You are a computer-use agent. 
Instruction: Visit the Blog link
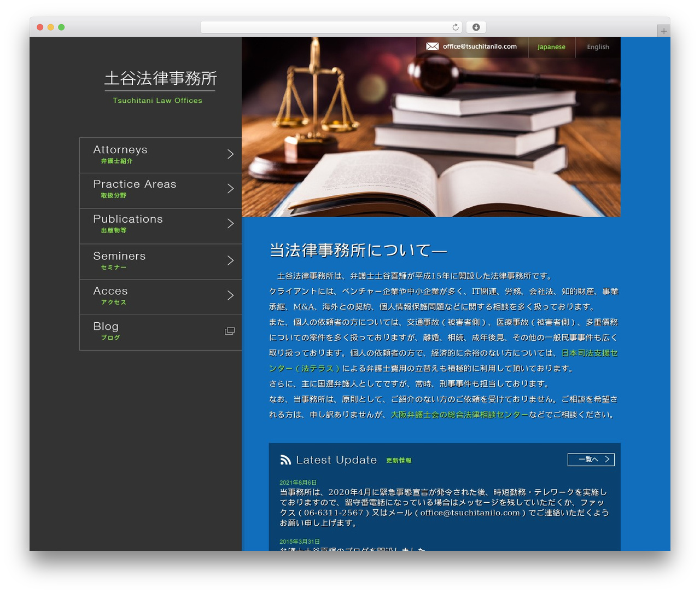click(x=161, y=332)
